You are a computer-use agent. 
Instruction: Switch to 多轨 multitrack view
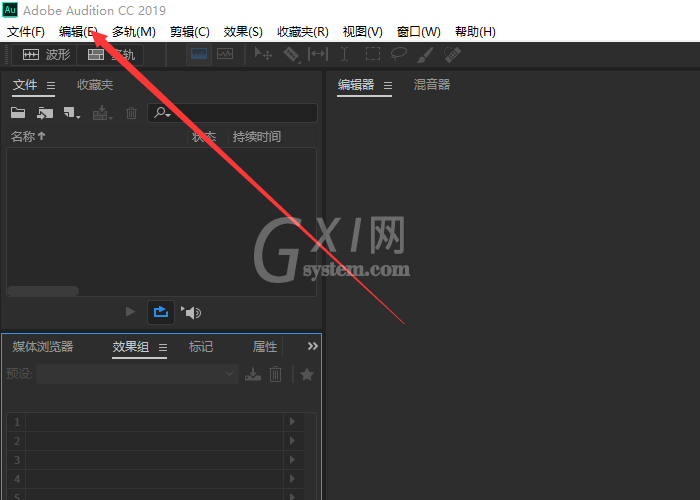point(111,55)
